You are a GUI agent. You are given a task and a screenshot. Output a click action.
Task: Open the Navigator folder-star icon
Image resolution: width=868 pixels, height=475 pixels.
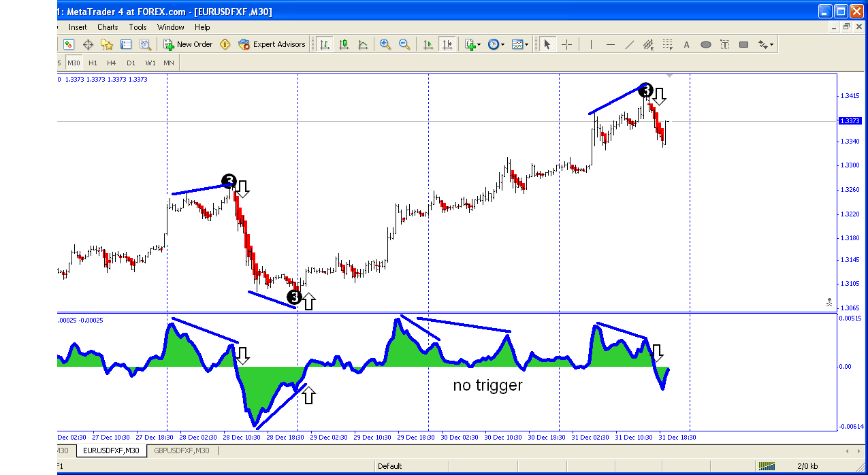107,44
